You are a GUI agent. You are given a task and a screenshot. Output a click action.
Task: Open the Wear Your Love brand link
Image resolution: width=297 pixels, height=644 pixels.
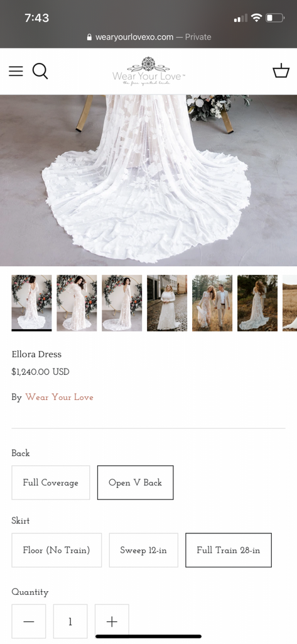pyautogui.click(x=60, y=397)
